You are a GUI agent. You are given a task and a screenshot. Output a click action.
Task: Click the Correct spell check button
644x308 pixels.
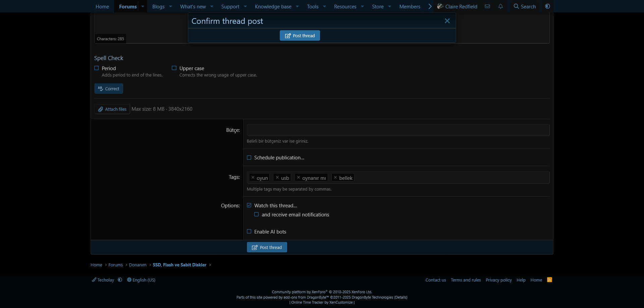point(109,89)
